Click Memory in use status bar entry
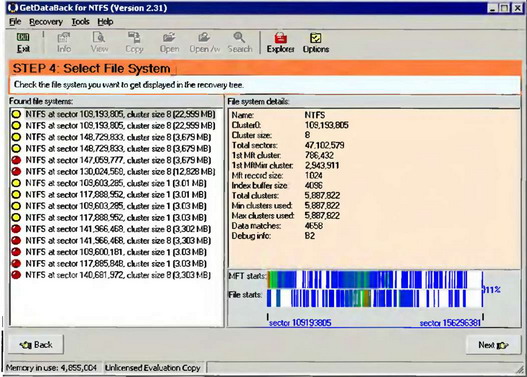Screen dimensions: 527x377 pos(52,368)
